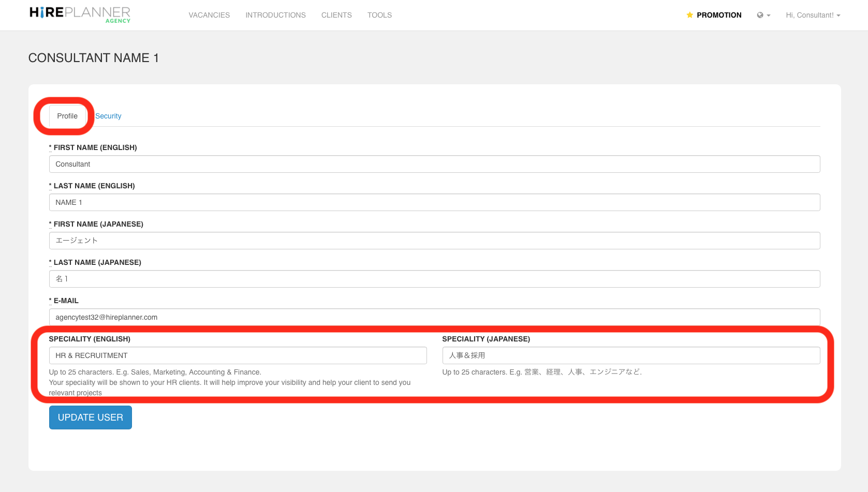The image size is (868, 492).
Task: Open the CLIENTS section
Action: pos(336,15)
